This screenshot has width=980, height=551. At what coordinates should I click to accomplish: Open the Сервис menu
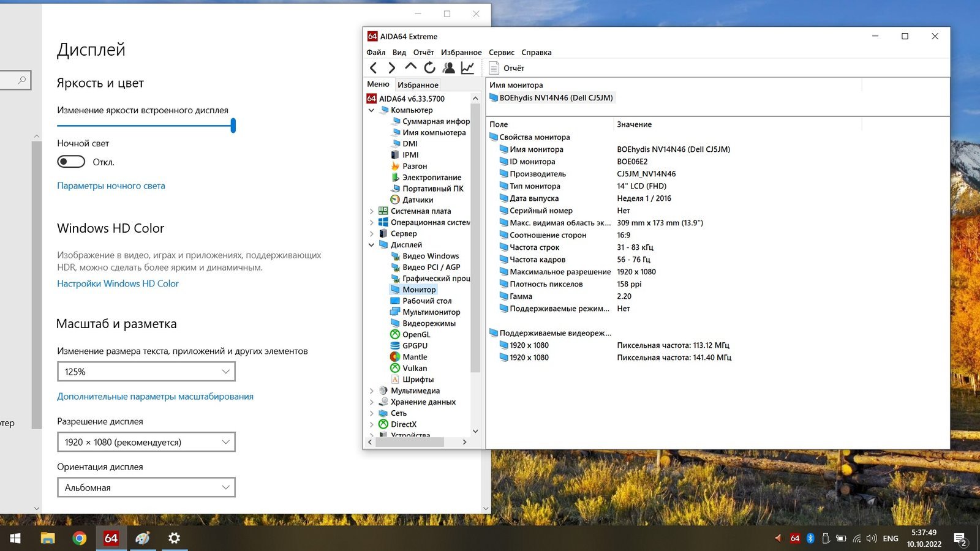[502, 52]
